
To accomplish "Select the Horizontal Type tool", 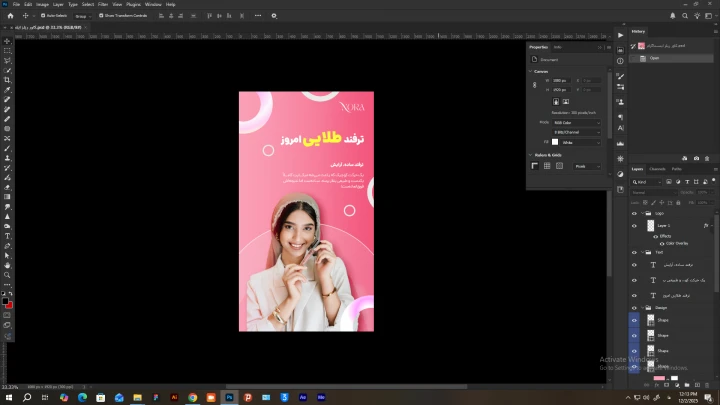I will [8, 236].
